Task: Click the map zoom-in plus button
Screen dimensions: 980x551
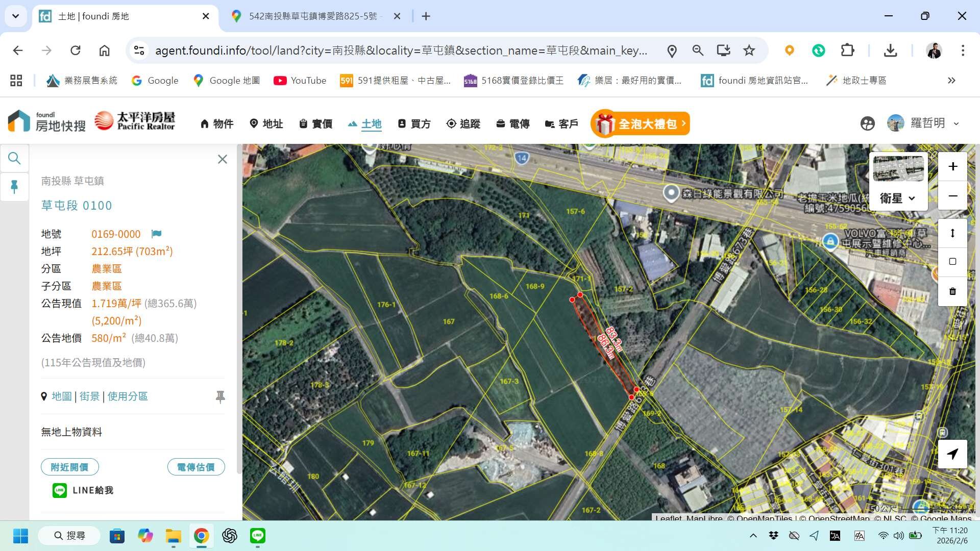Action: (952, 167)
